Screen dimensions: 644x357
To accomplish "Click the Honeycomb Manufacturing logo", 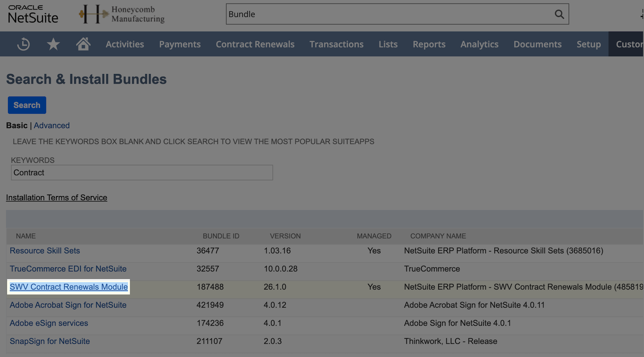I will click(x=122, y=14).
